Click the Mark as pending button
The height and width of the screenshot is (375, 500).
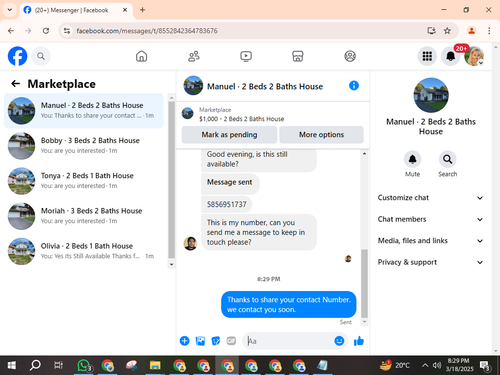click(x=229, y=135)
